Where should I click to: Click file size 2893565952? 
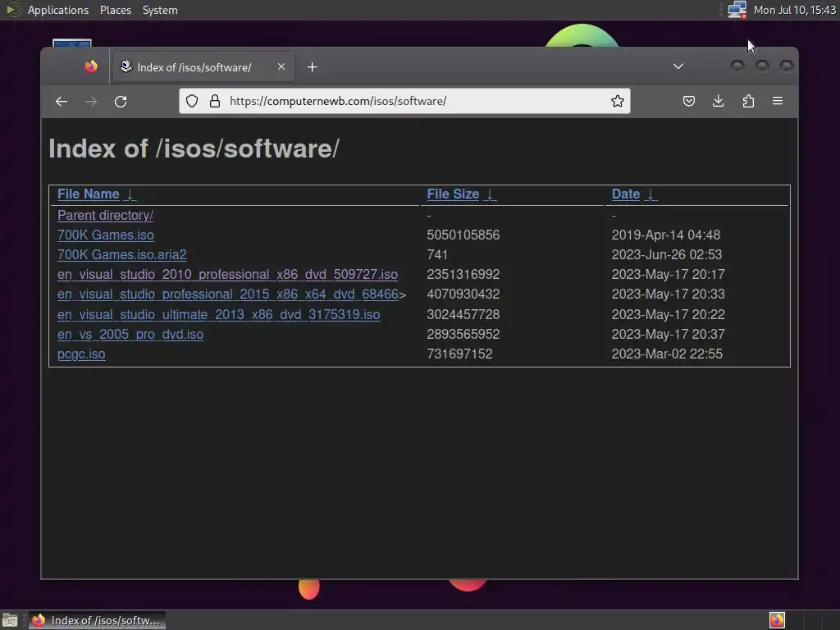(x=463, y=335)
